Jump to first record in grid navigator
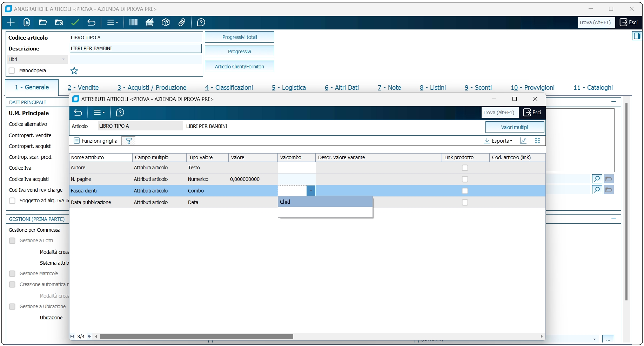Screen dimensions: 644x346 tap(72, 337)
